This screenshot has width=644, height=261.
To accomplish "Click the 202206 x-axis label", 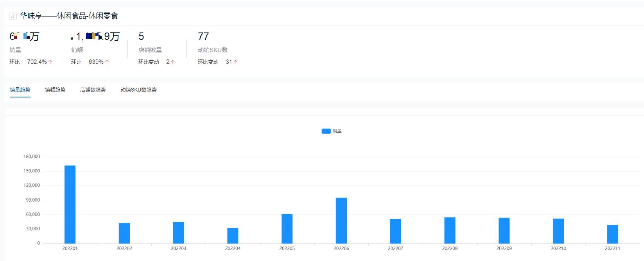I will tap(341, 248).
